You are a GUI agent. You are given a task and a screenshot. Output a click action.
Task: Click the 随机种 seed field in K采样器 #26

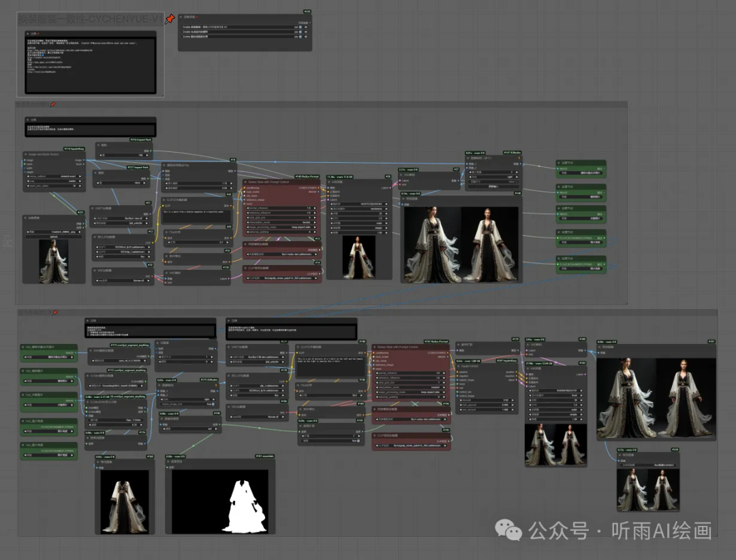pyautogui.click(x=359, y=204)
